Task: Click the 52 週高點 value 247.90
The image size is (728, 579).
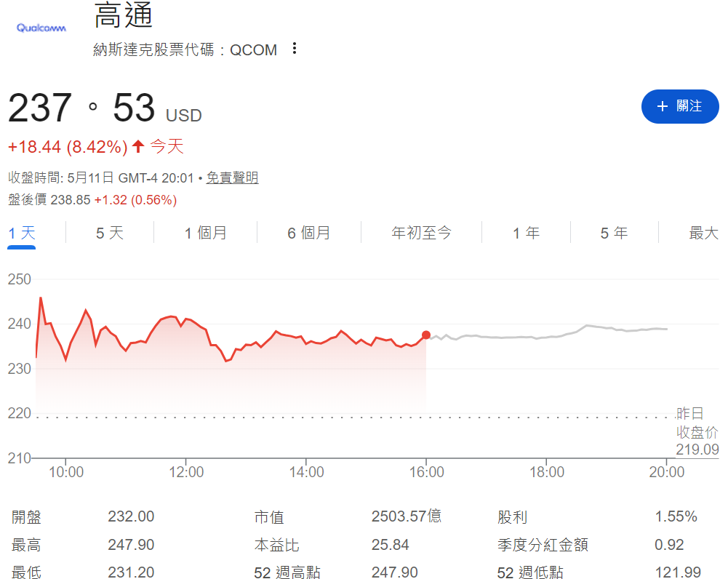Action: coord(395,572)
